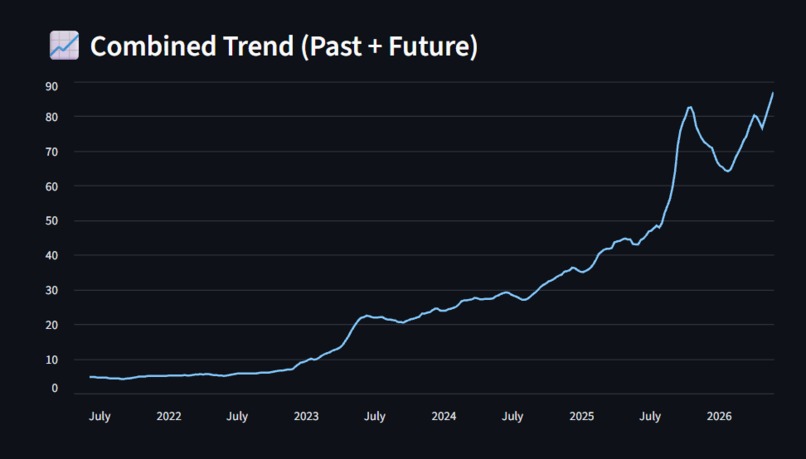The width and height of the screenshot is (806, 459).
Task: Click the line peak just above 80 in late 2025
Action: (x=690, y=107)
